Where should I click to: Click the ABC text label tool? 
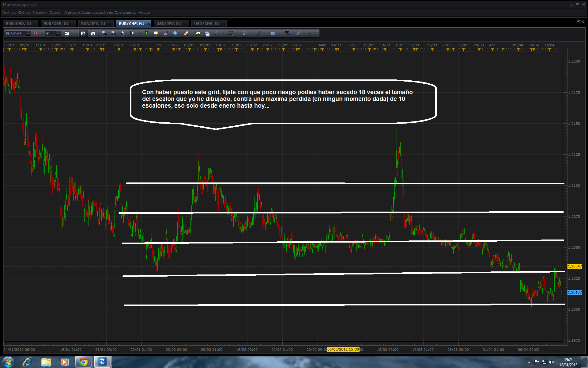(x=287, y=33)
